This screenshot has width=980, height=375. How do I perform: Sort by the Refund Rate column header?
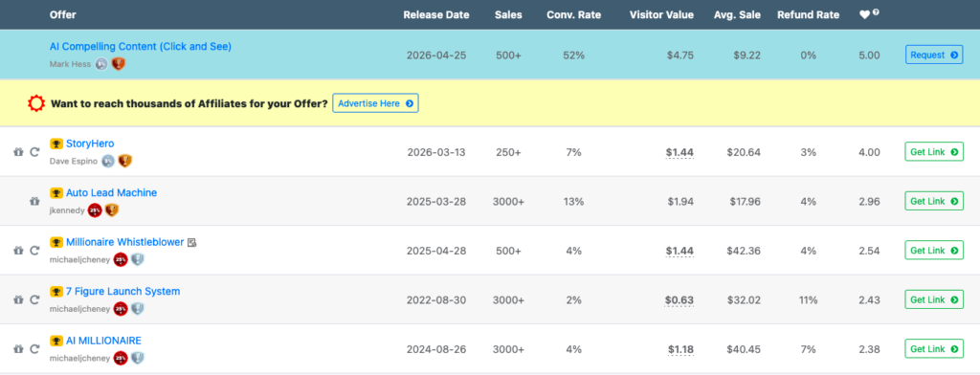(x=808, y=15)
